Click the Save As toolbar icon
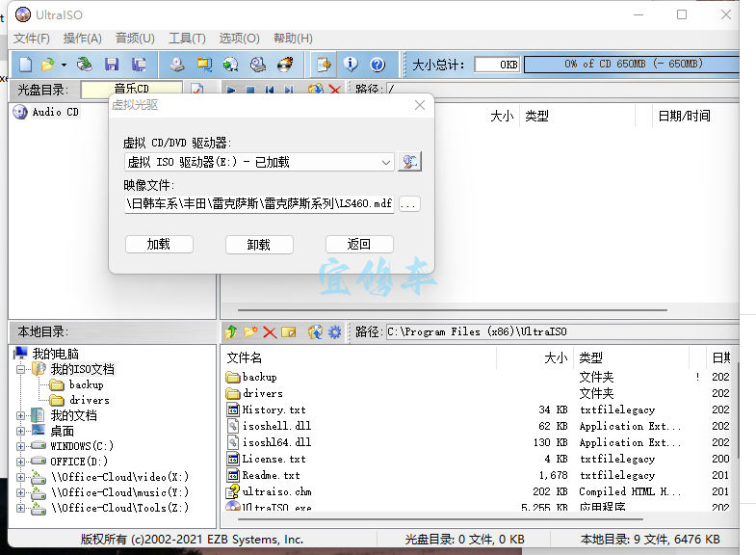 [139, 65]
